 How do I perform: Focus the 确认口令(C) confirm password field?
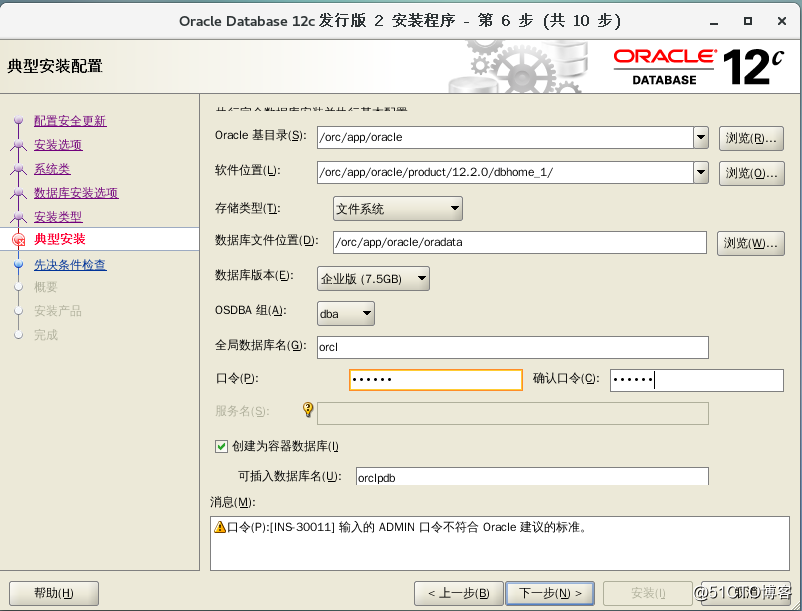point(697,380)
